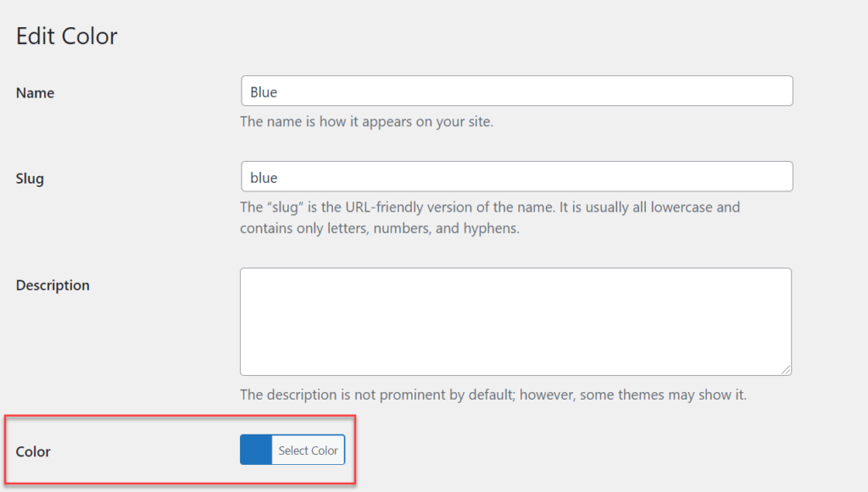
Task: Click the Slug field label
Action: coord(31,179)
